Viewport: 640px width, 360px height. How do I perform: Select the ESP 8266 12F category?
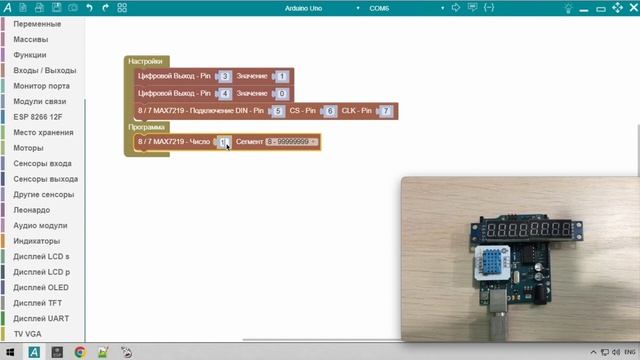point(38,117)
